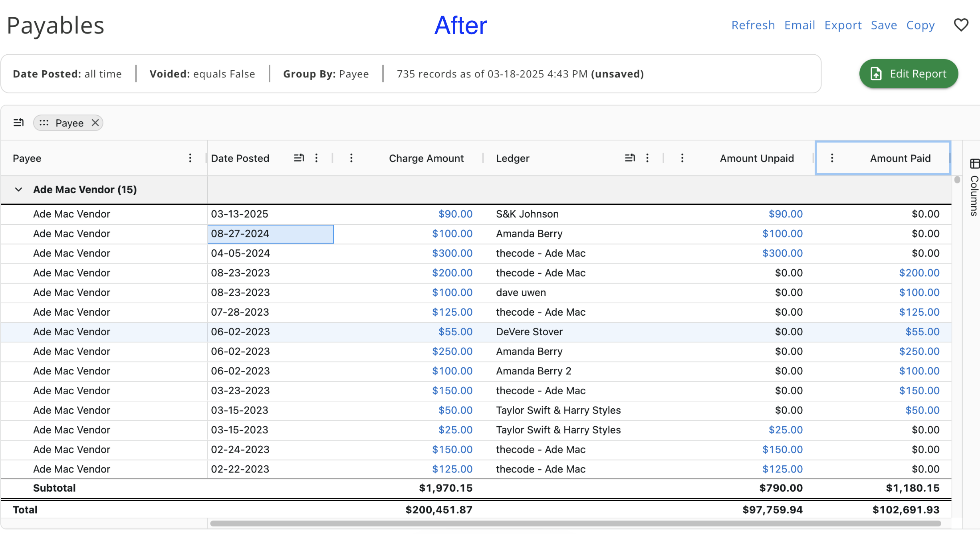The height and width of the screenshot is (534, 980).
Task: Click the Edit Report button
Action: click(909, 74)
